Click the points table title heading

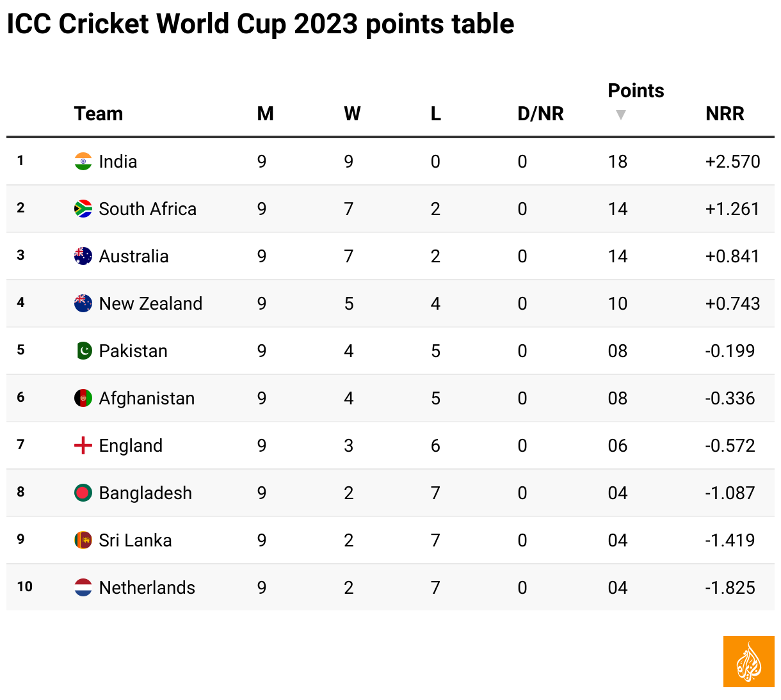pos(260,24)
